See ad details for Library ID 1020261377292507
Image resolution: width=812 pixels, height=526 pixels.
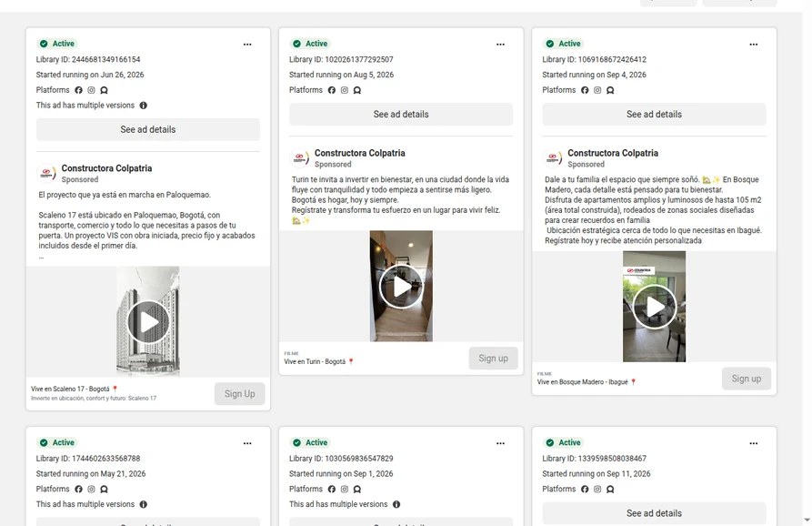pyautogui.click(x=401, y=114)
